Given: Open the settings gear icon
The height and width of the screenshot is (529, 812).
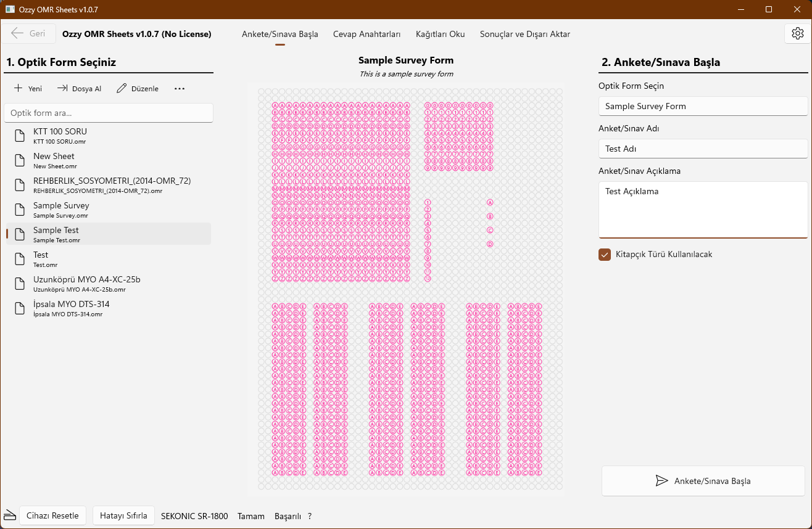Looking at the screenshot, I should click(797, 34).
